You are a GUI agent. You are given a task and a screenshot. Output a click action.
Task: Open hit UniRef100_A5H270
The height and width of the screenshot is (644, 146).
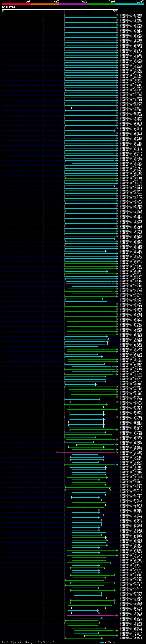[x=131, y=22]
